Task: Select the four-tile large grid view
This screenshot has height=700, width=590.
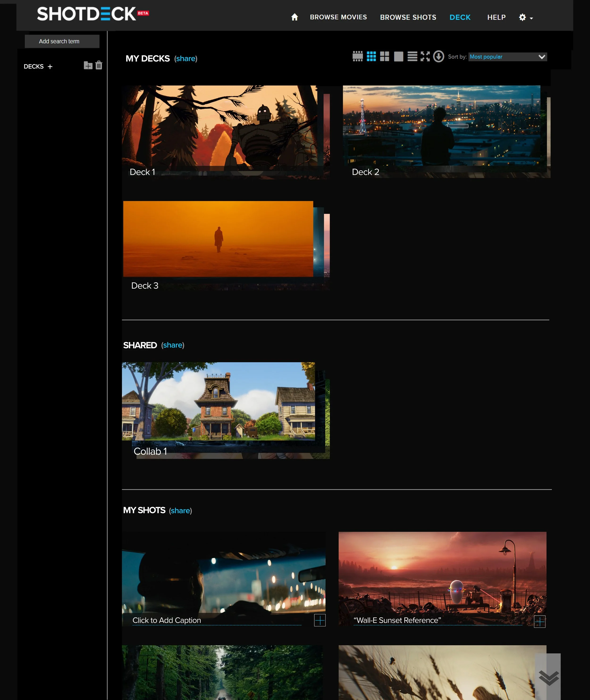Action: click(385, 56)
